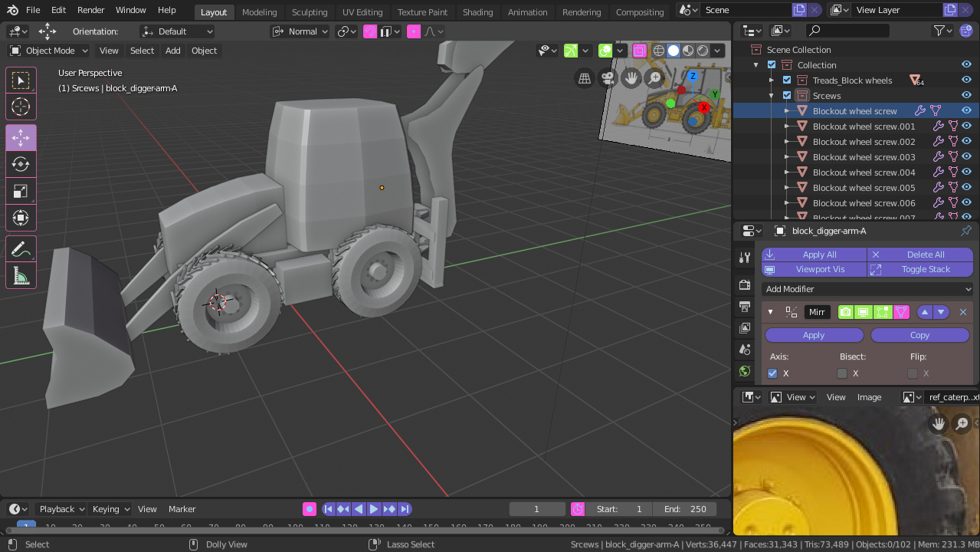The width and height of the screenshot is (980, 552).
Task: Open the Playback dropdown in timeline
Action: (x=62, y=509)
